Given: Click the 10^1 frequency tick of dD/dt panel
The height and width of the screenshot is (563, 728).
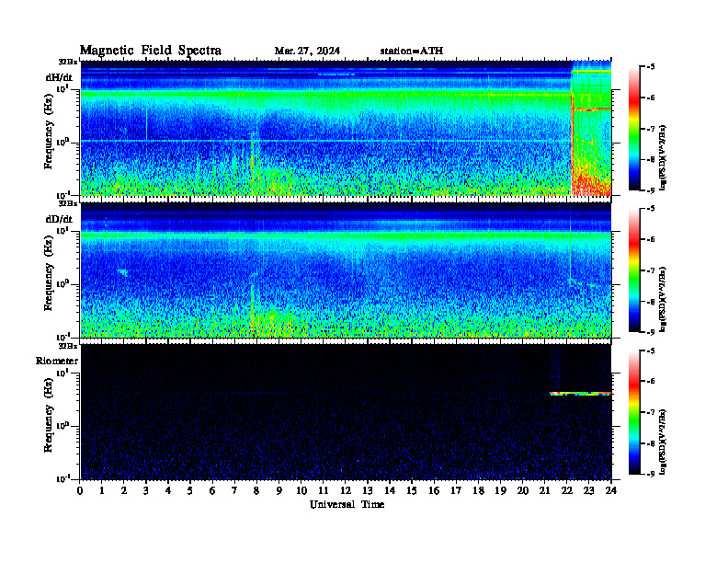Looking at the screenshot, I should [x=63, y=230].
